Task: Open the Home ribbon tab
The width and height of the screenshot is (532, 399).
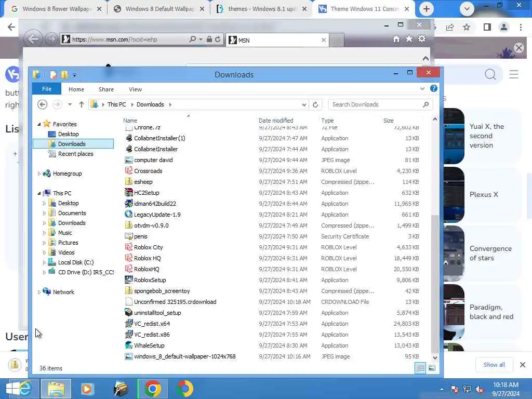Action: (x=76, y=89)
